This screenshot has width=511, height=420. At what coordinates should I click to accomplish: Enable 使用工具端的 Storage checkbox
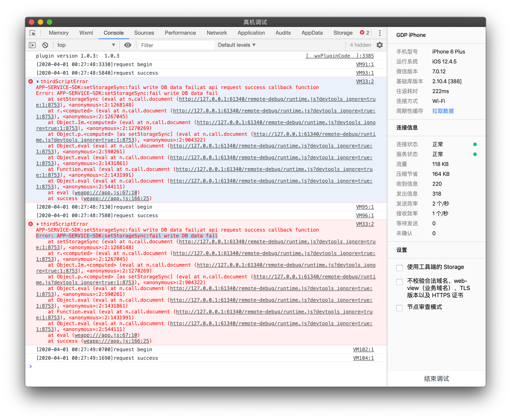(399, 268)
